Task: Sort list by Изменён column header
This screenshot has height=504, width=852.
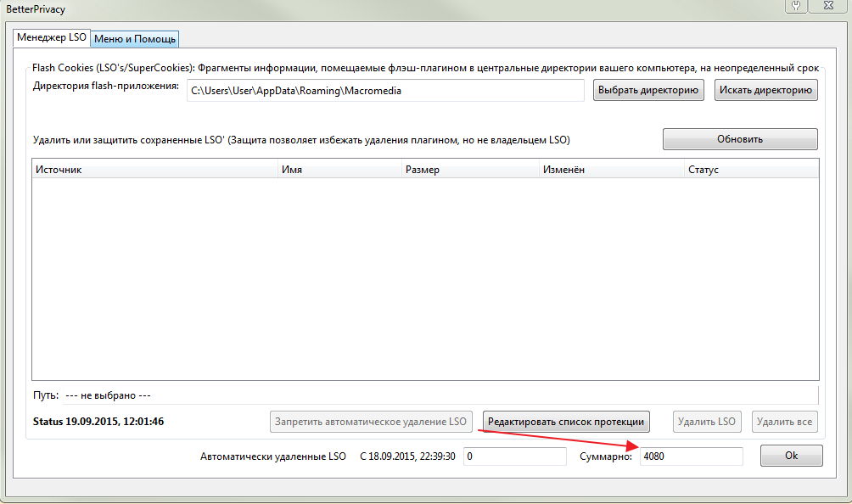Action: (612, 170)
